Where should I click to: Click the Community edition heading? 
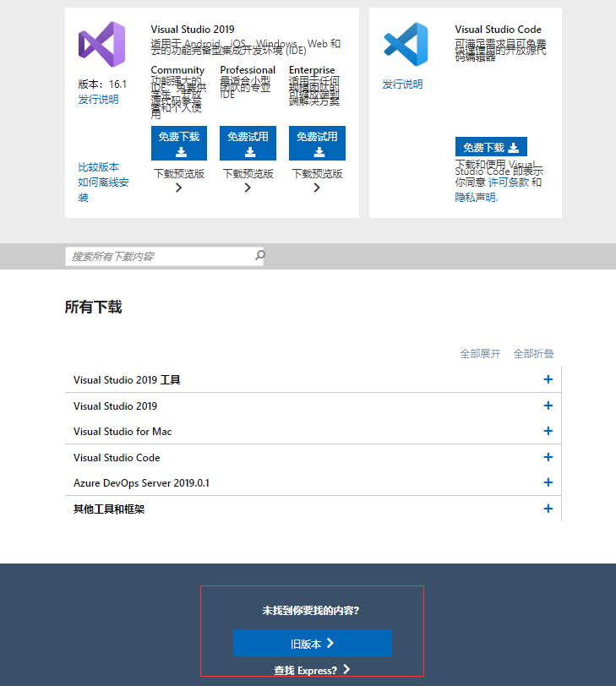(177, 70)
